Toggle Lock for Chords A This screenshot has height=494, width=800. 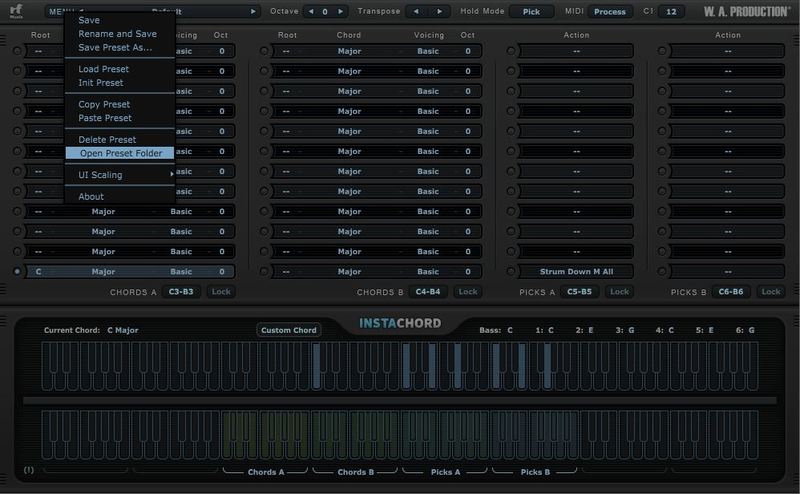tap(221, 292)
